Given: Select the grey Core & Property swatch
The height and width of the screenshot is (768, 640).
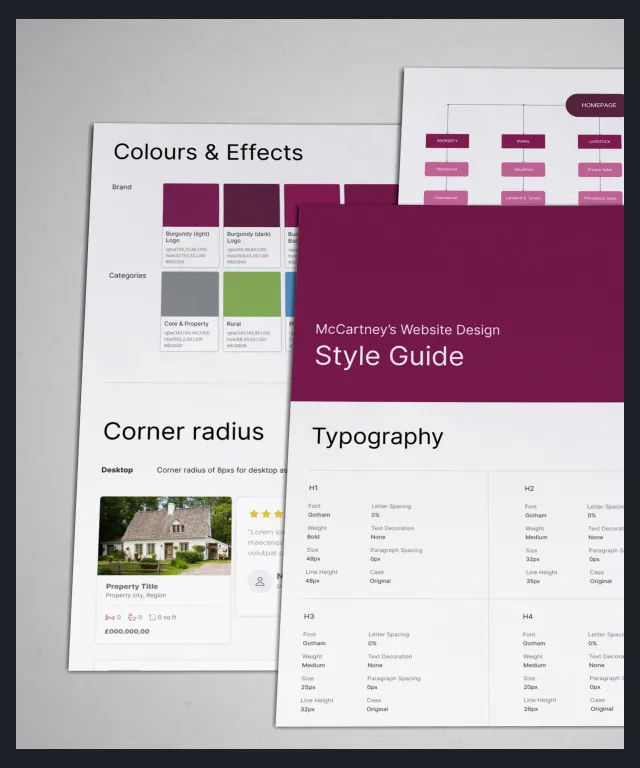Looking at the screenshot, I should pyautogui.click(x=190, y=294).
